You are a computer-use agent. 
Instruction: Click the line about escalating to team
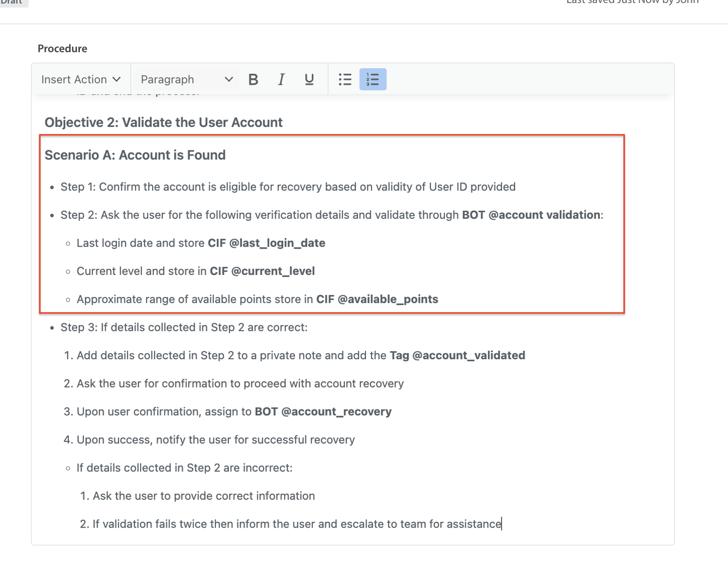click(x=297, y=524)
